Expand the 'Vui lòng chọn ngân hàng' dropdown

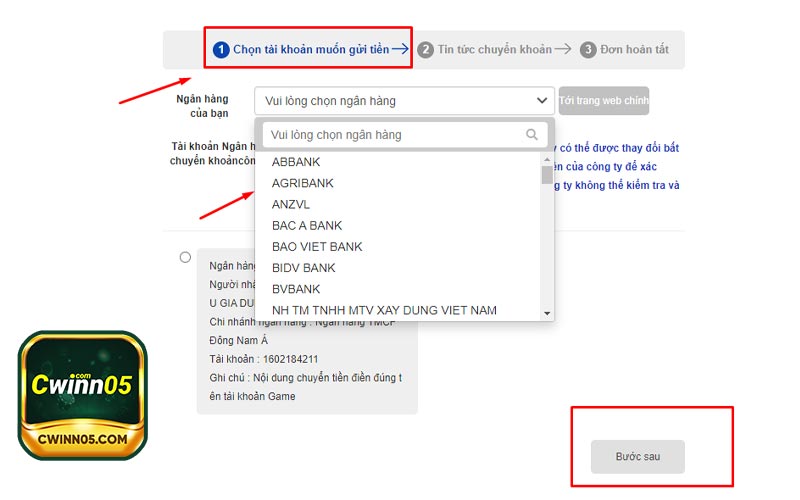[404, 101]
